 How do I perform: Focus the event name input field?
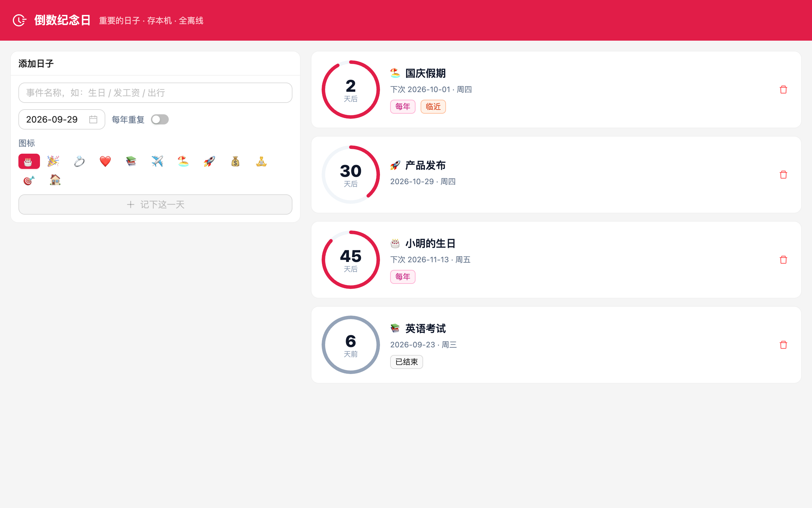tap(155, 93)
